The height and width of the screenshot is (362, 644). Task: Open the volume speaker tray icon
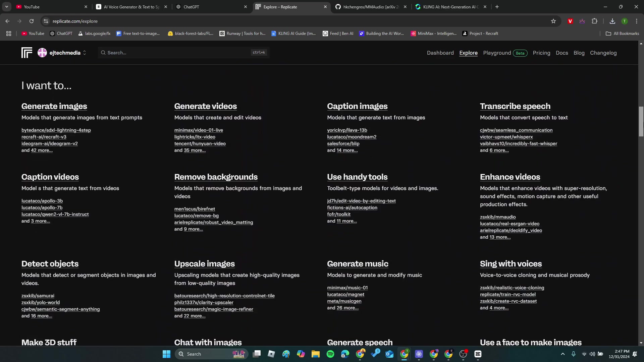click(592, 354)
